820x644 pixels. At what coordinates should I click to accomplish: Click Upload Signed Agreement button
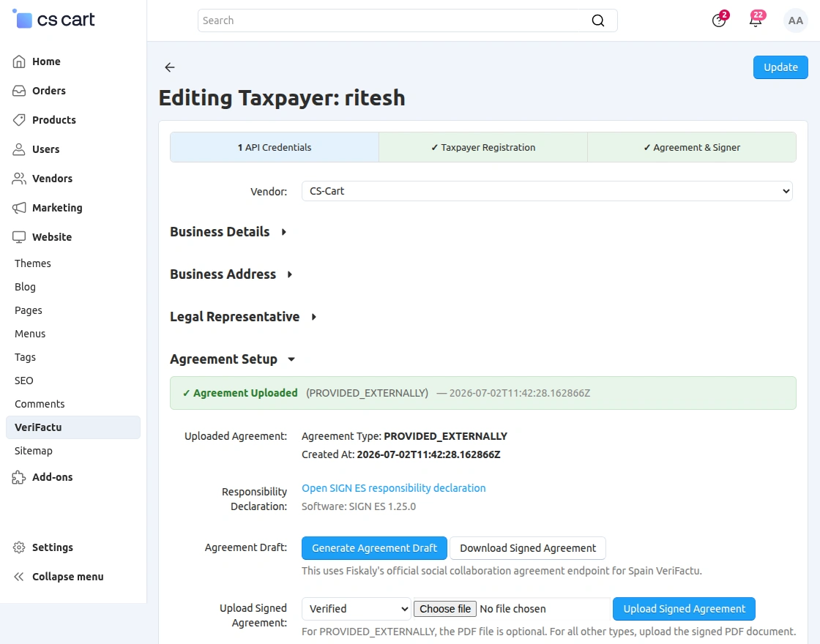684,609
